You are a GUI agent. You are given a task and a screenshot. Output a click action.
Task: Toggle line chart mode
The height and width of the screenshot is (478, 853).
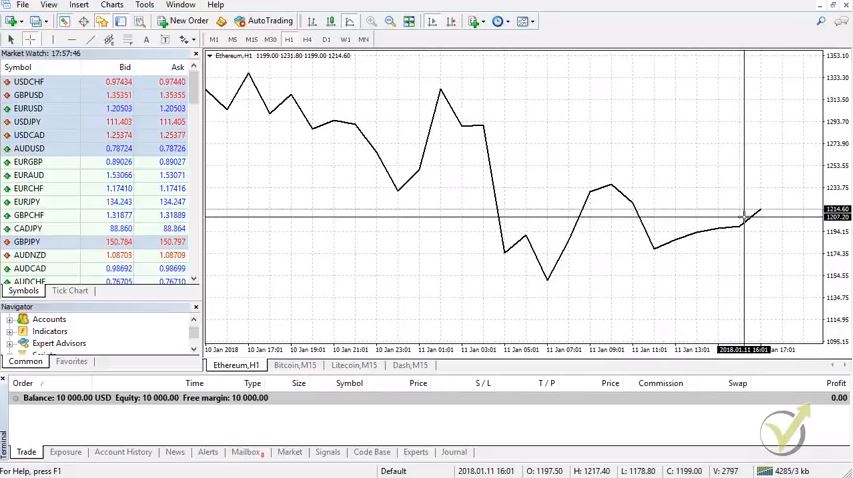[x=349, y=21]
